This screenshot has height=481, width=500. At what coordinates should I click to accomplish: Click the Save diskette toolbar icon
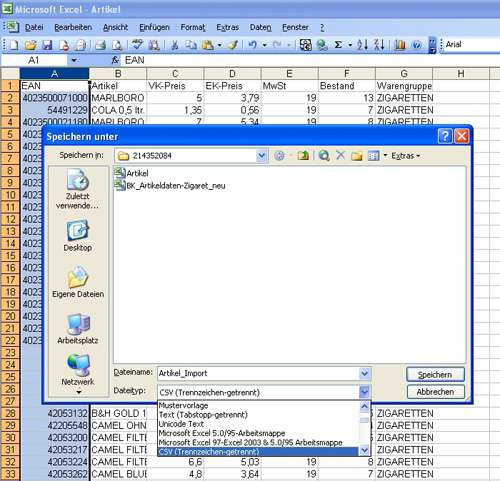point(47,45)
